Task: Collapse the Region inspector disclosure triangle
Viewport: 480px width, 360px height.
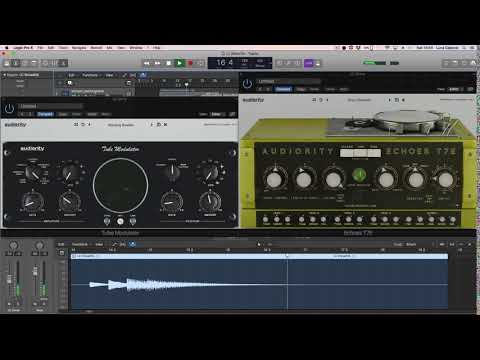Action: coord(4,75)
